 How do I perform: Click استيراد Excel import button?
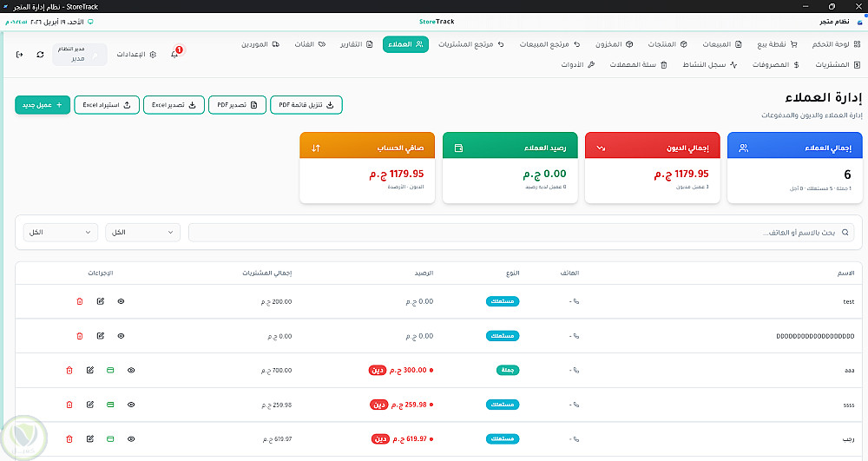[x=107, y=105]
